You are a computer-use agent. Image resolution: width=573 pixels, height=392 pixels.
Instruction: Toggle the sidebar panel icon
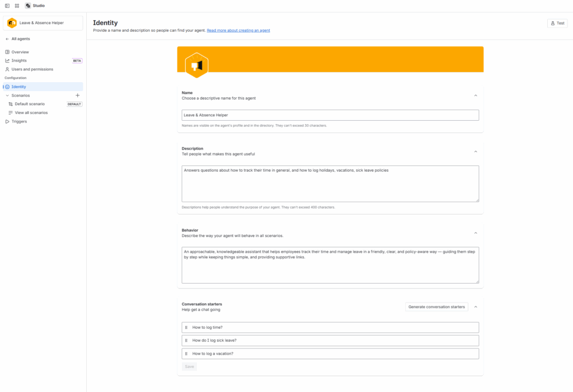pos(7,6)
